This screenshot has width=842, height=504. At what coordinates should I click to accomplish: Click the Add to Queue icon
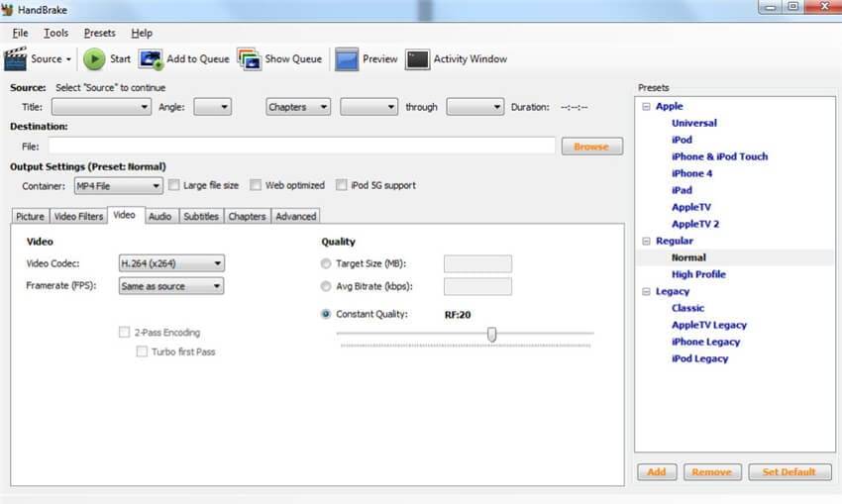(x=151, y=59)
